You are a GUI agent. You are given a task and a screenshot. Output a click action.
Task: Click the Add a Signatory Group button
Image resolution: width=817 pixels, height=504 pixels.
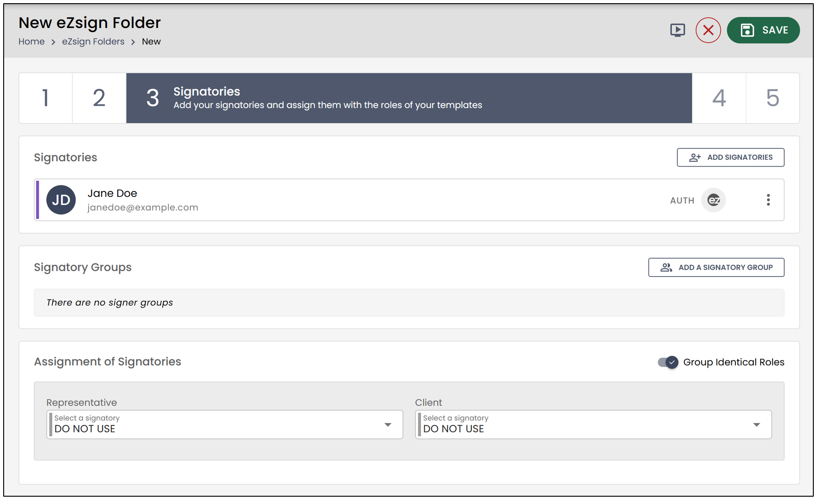[716, 267]
